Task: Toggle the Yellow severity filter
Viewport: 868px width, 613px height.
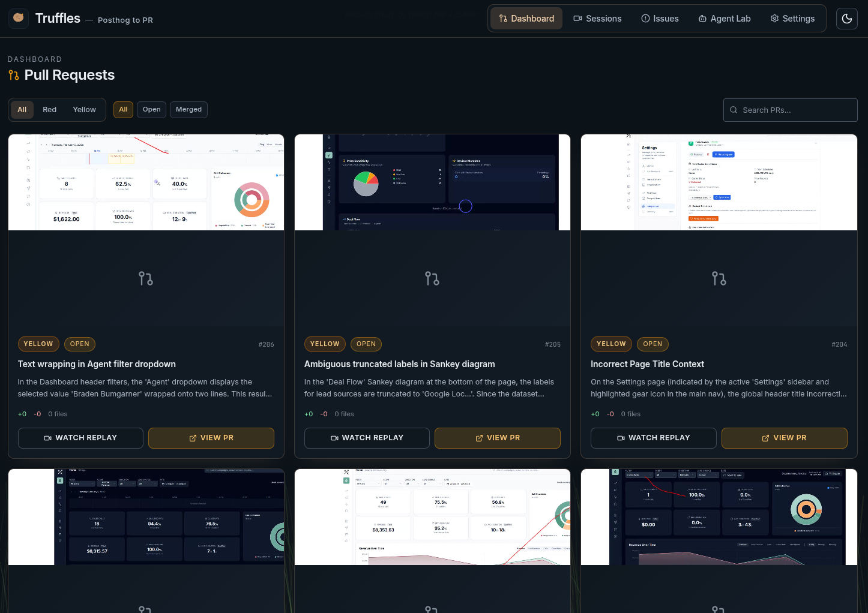Action: click(83, 109)
